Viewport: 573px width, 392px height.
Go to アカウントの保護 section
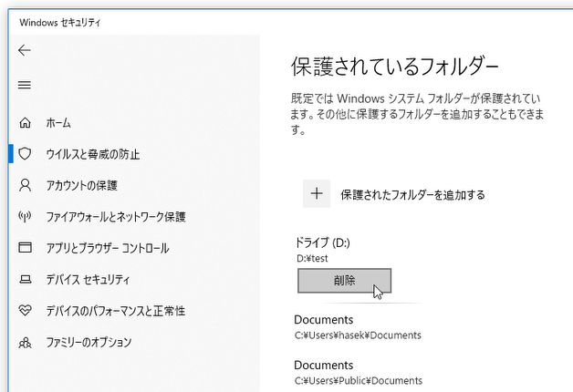click(81, 185)
